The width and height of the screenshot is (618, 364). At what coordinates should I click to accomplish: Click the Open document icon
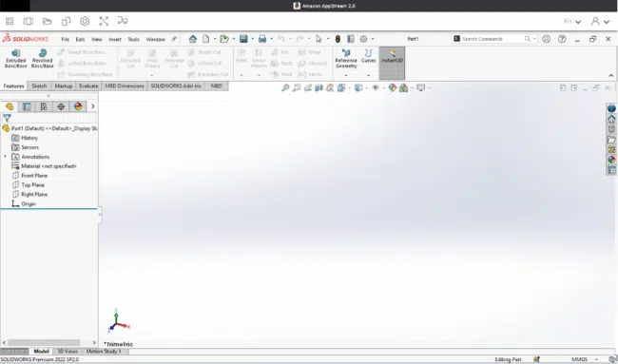click(x=224, y=39)
